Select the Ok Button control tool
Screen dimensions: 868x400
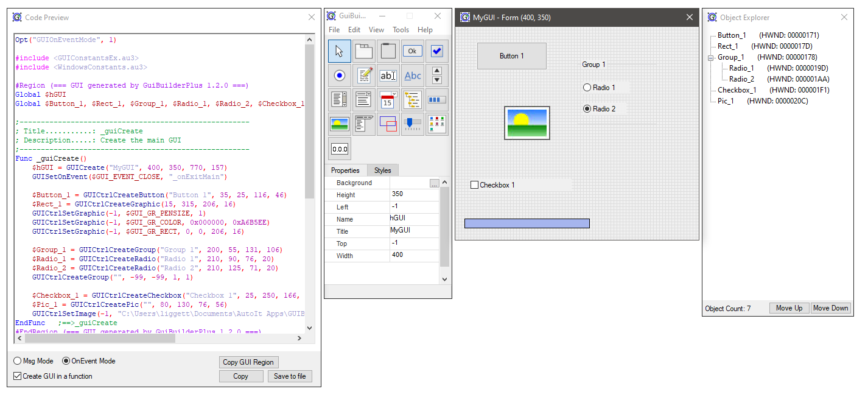[x=413, y=51]
